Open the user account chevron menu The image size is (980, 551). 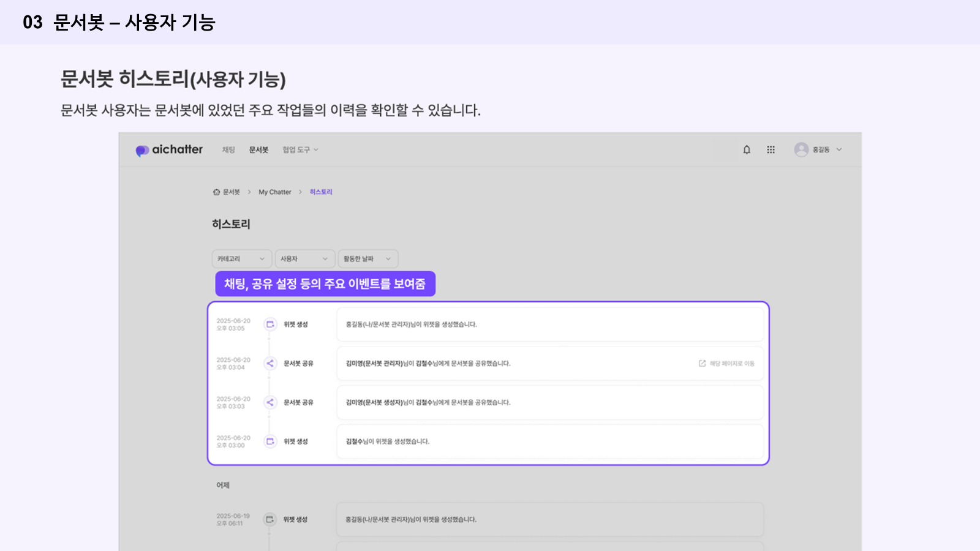coord(839,150)
